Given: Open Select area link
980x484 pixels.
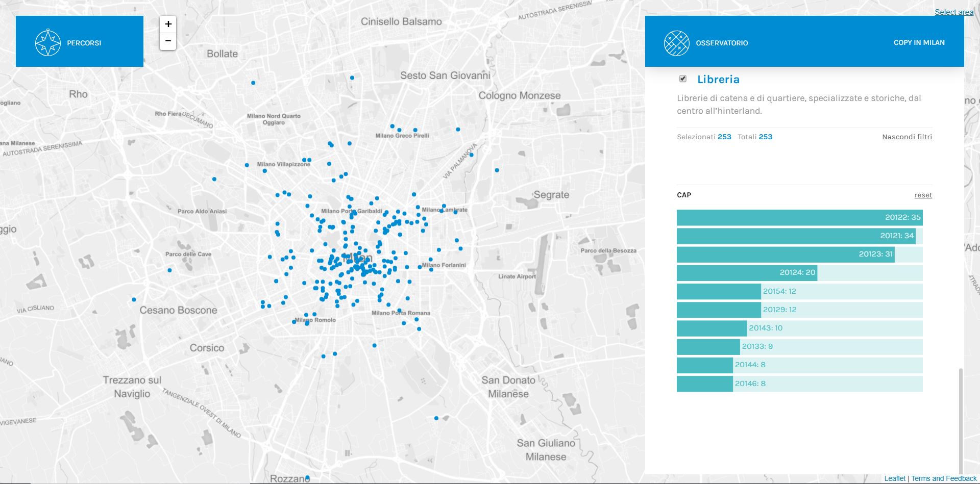Looking at the screenshot, I should 954,12.
